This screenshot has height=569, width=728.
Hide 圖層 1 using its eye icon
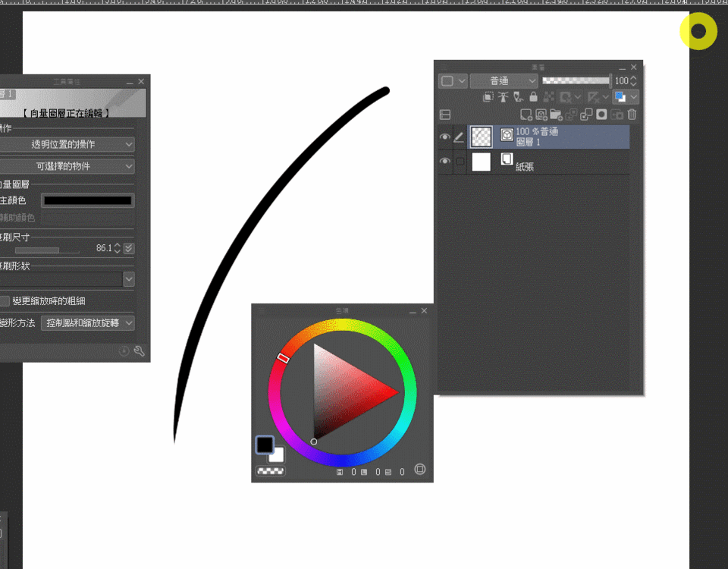point(445,137)
